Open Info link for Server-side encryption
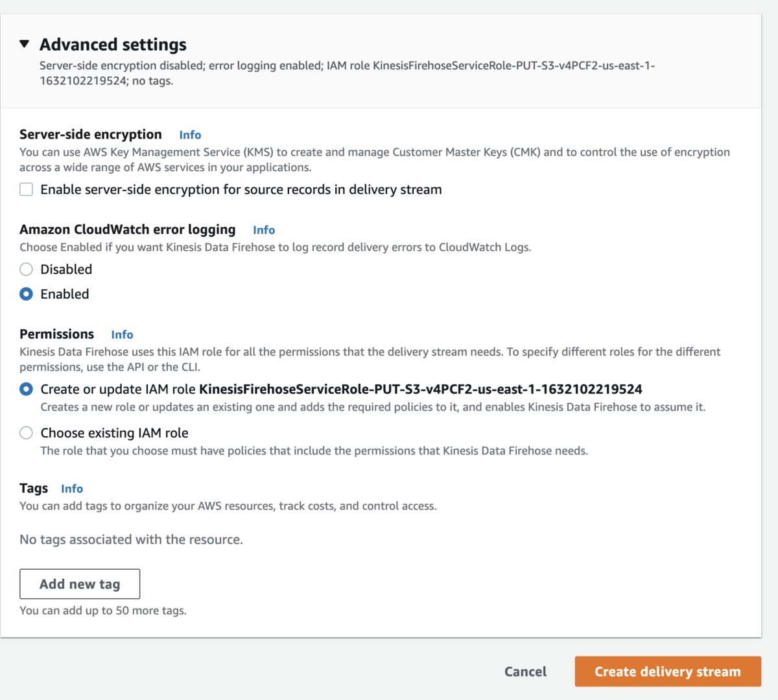 click(190, 135)
